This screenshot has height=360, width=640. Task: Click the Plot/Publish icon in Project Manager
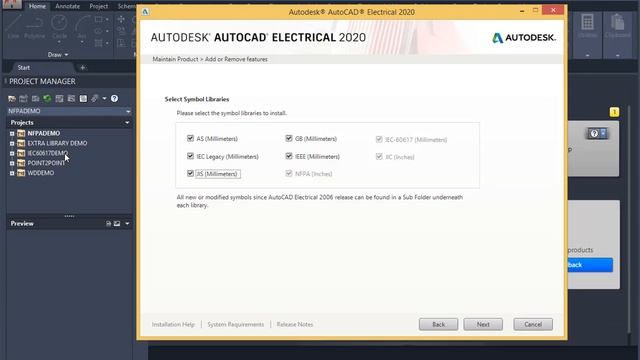(x=95, y=98)
